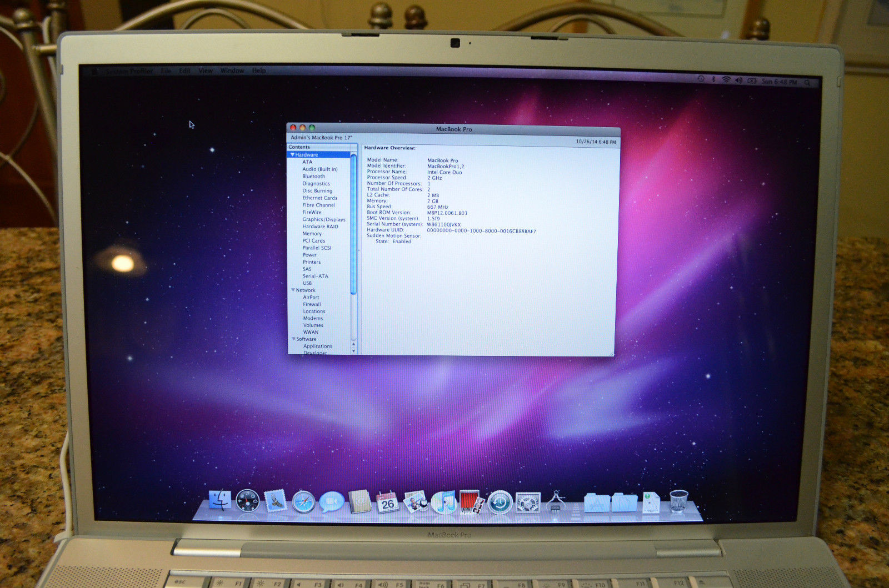The height and width of the screenshot is (588, 889).
Task: Select ATA in the Contents list
Action: (307, 162)
